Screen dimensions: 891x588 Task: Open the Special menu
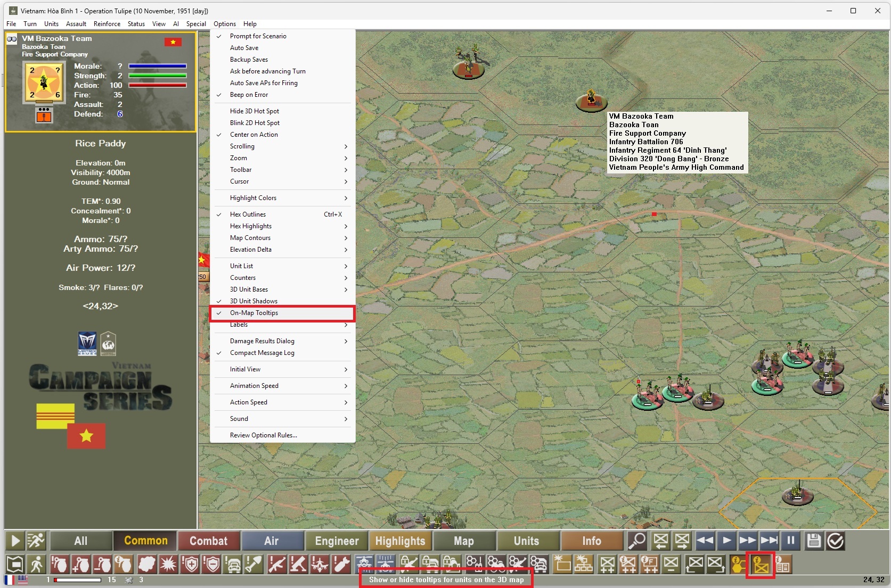click(195, 24)
